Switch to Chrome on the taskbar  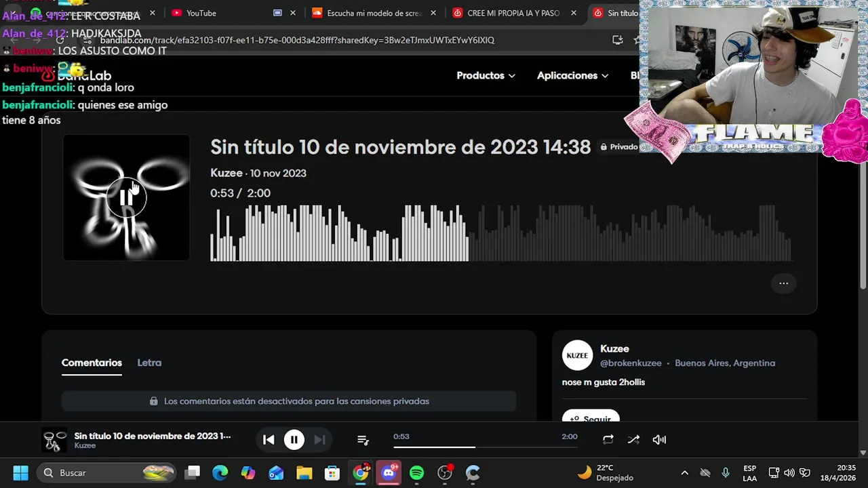click(x=361, y=472)
